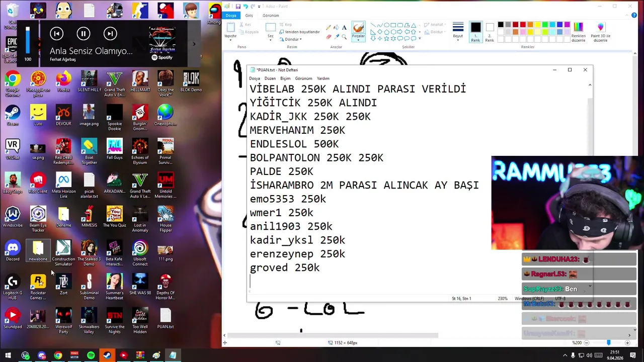
Task: Go to the previous track
Action: click(56, 34)
